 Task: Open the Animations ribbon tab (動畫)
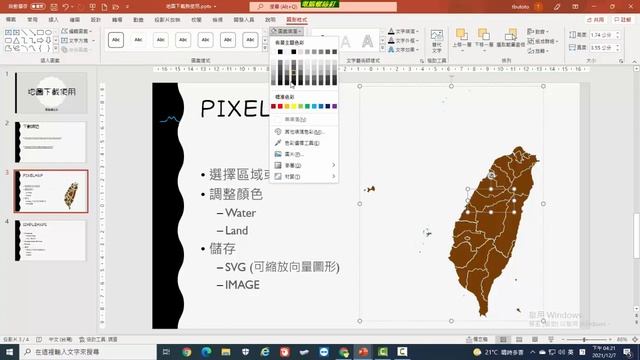click(138, 20)
